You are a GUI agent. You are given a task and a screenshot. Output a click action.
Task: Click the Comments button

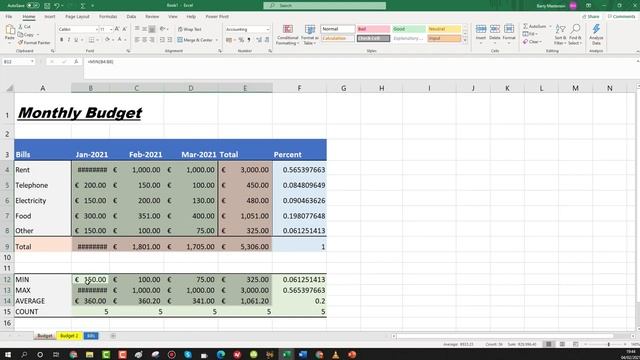(x=621, y=17)
